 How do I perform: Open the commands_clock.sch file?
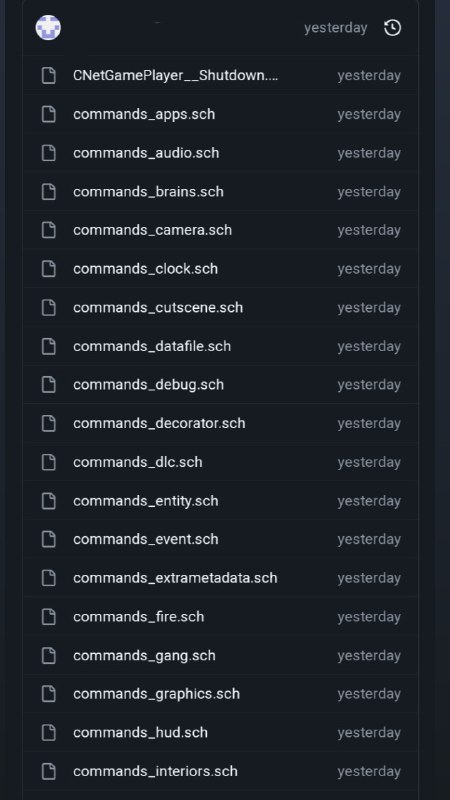(x=145, y=269)
